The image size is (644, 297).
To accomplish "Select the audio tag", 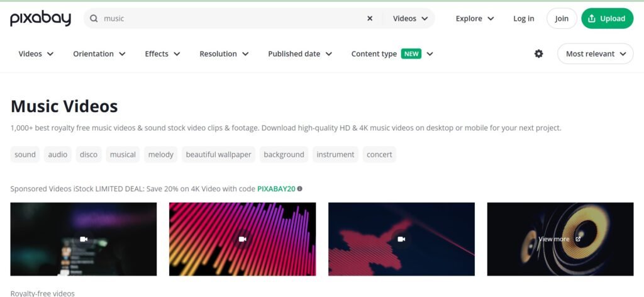I will (57, 154).
